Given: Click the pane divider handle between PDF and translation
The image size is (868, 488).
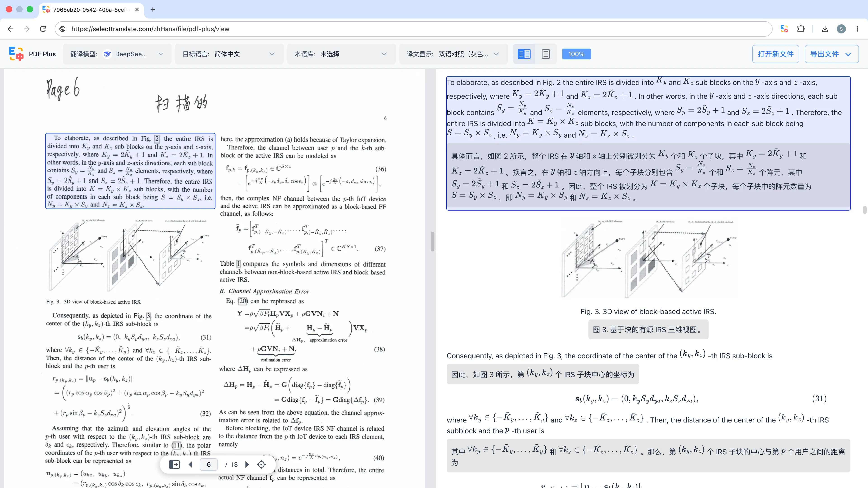Looking at the screenshot, I should click(432, 242).
